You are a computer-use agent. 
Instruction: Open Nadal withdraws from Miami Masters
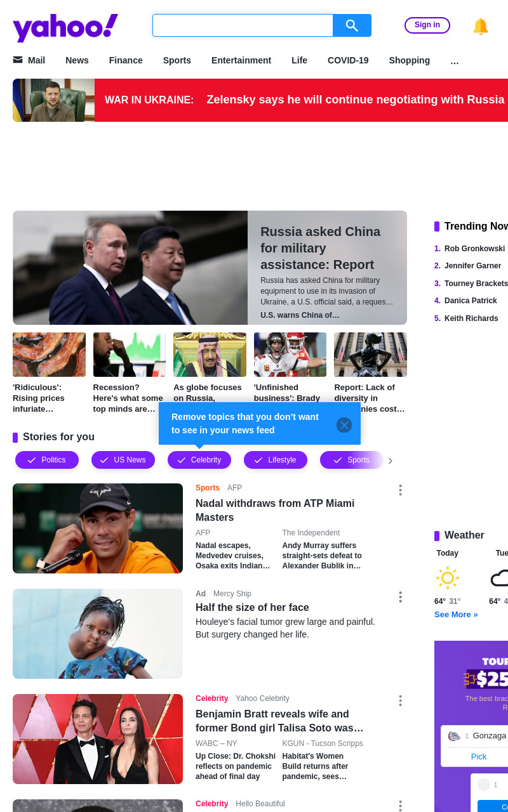pyautogui.click(x=275, y=510)
